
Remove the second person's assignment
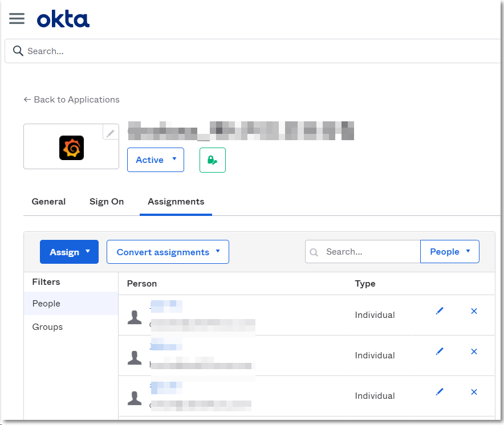pyautogui.click(x=474, y=352)
